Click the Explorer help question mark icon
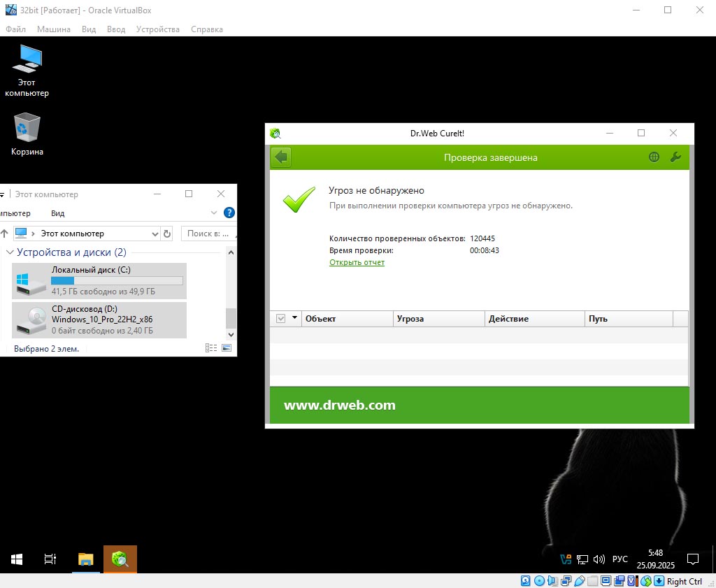 [229, 213]
